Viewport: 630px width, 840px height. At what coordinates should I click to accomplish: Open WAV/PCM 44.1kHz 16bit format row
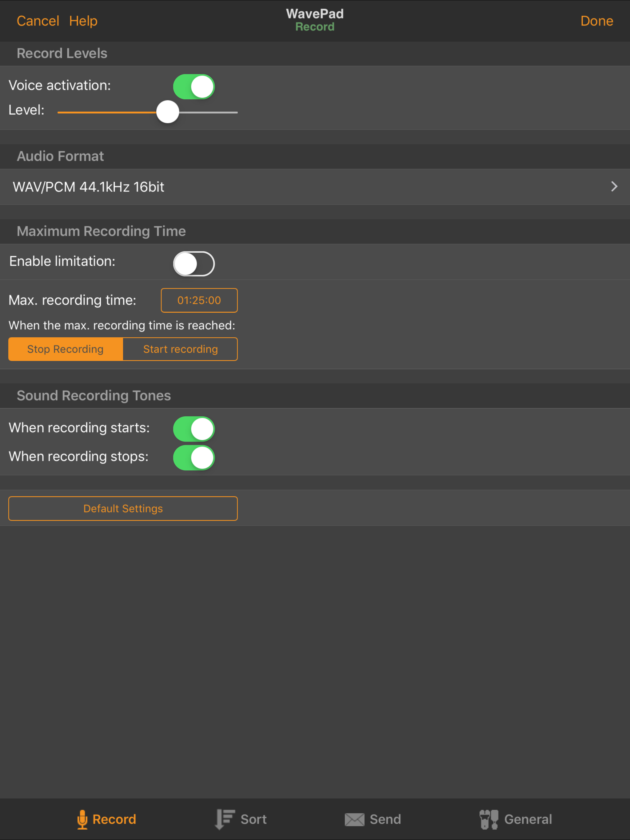[315, 187]
